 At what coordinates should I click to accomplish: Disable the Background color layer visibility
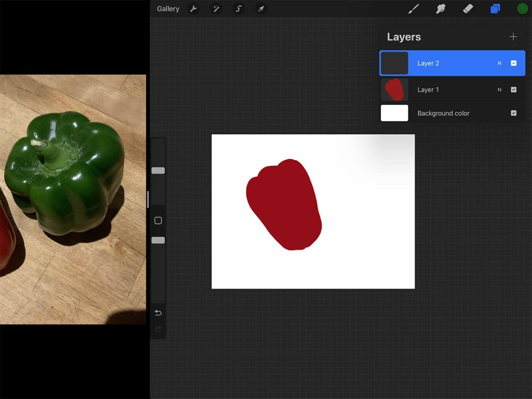coord(514,113)
